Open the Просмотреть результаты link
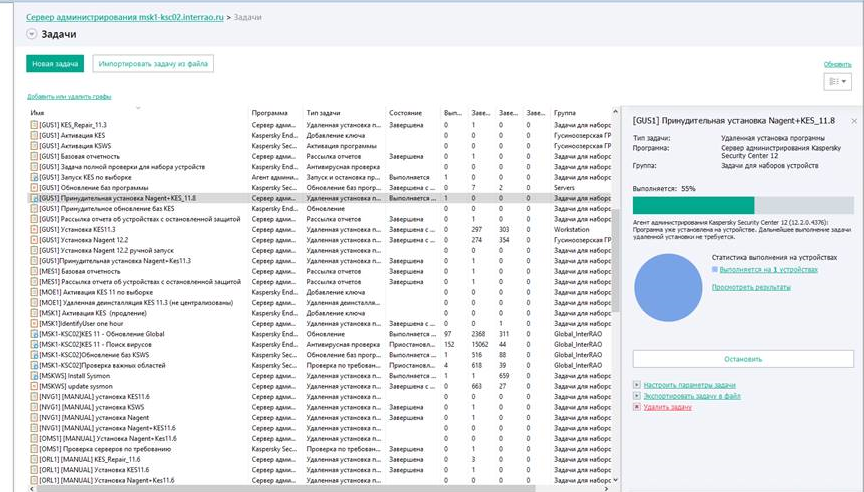The image size is (864, 492). coord(751,287)
